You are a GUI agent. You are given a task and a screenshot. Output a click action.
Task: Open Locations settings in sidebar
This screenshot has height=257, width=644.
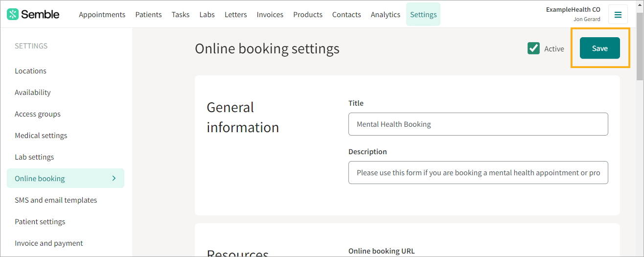pyautogui.click(x=30, y=71)
